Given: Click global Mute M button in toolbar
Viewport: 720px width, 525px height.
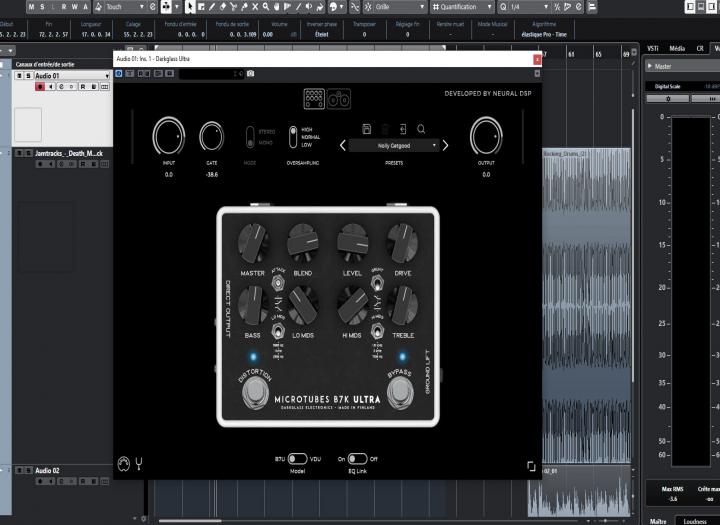Looking at the screenshot, I should pyautogui.click(x=31, y=7).
